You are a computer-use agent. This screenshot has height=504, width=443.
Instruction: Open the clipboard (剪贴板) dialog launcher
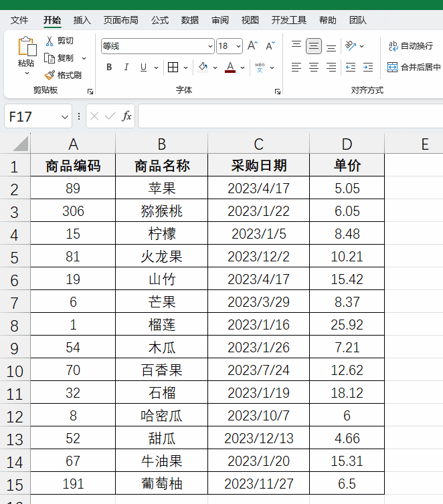(90, 92)
